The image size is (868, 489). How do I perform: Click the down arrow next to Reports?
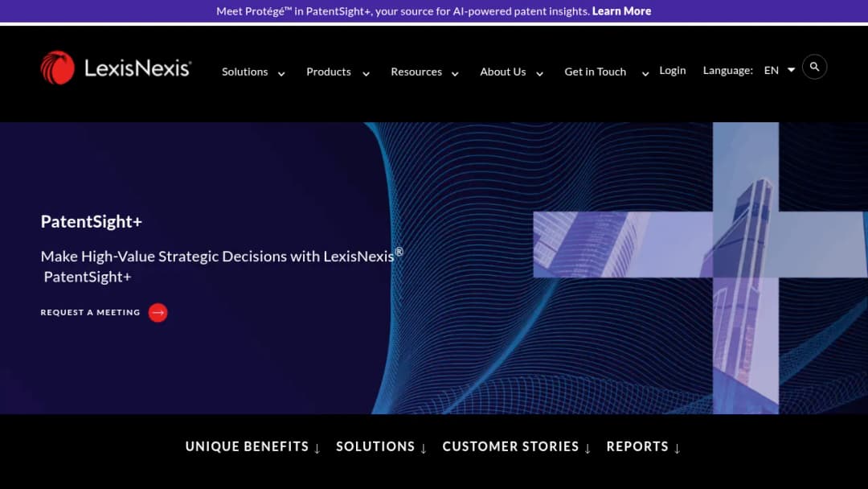click(x=677, y=449)
